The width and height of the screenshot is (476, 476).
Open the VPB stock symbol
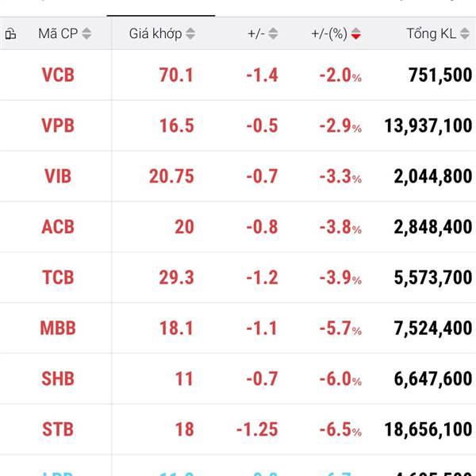tap(58, 125)
